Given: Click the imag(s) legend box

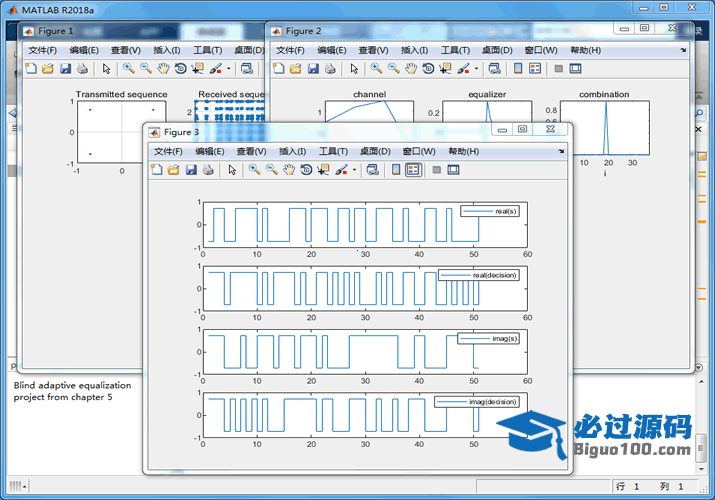Looking at the screenshot, I should tap(488, 338).
